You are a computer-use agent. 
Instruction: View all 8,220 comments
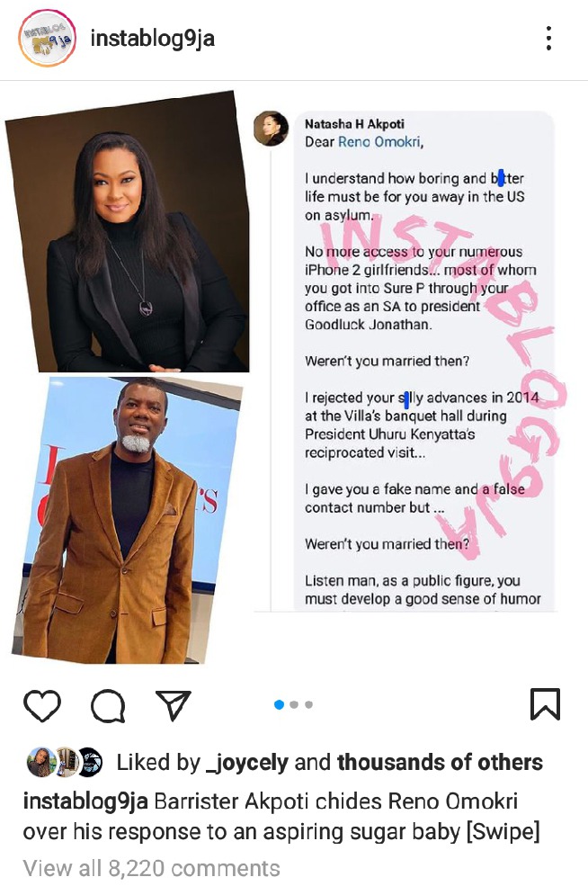tap(151, 868)
